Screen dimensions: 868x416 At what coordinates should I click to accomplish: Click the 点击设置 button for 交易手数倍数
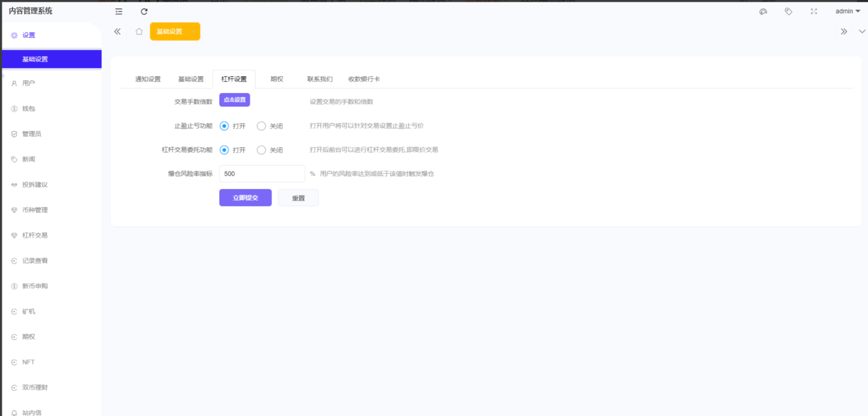click(x=234, y=100)
